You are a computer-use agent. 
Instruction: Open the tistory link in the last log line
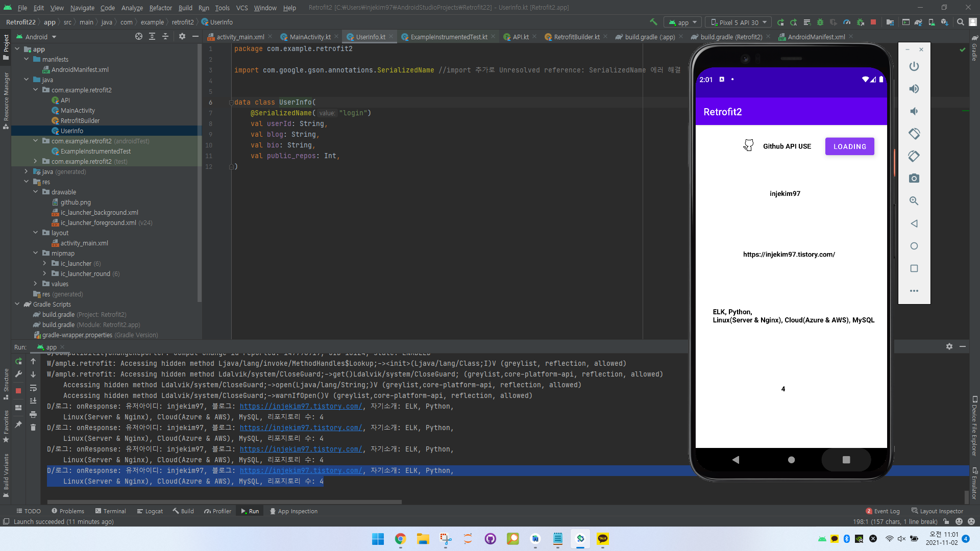coord(301,470)
